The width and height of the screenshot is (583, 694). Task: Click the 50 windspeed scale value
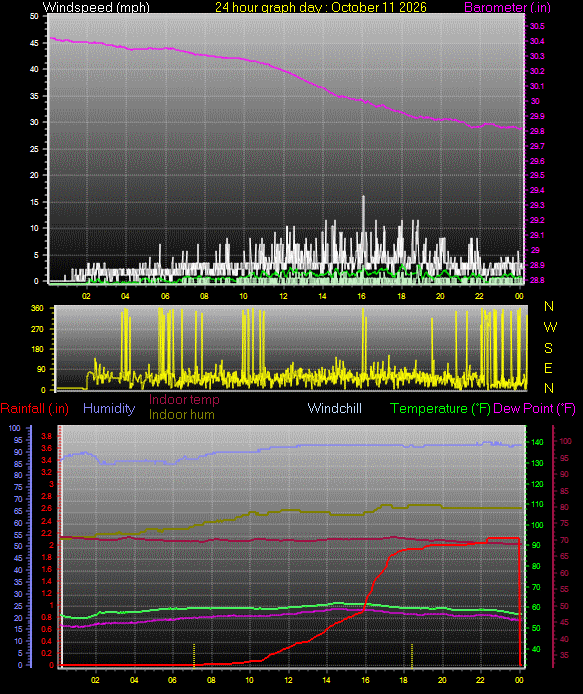click(x=34, y=16)
